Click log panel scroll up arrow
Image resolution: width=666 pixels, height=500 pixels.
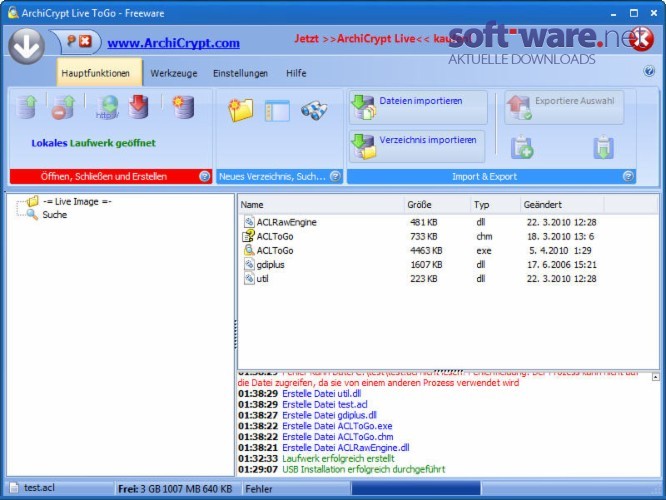point(655,377)
